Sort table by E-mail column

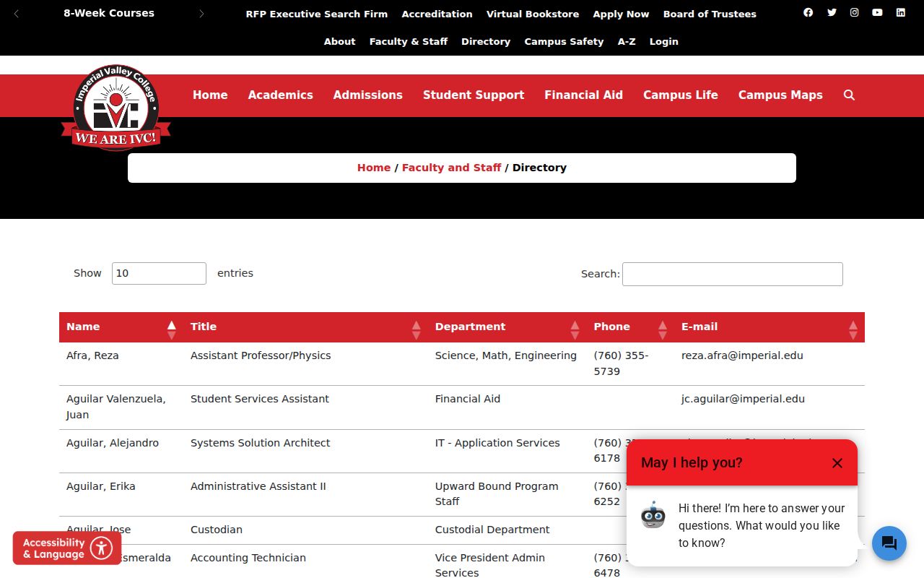coord(770,327)
